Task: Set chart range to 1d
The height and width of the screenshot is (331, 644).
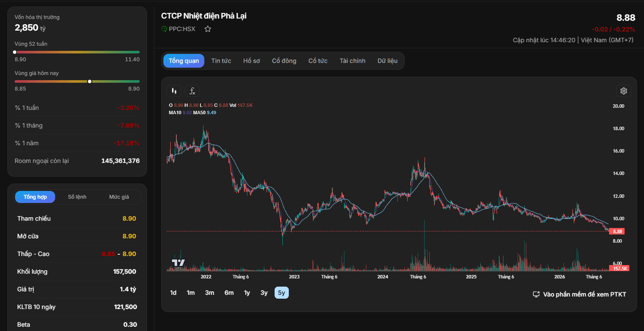Action: point(173,293)
